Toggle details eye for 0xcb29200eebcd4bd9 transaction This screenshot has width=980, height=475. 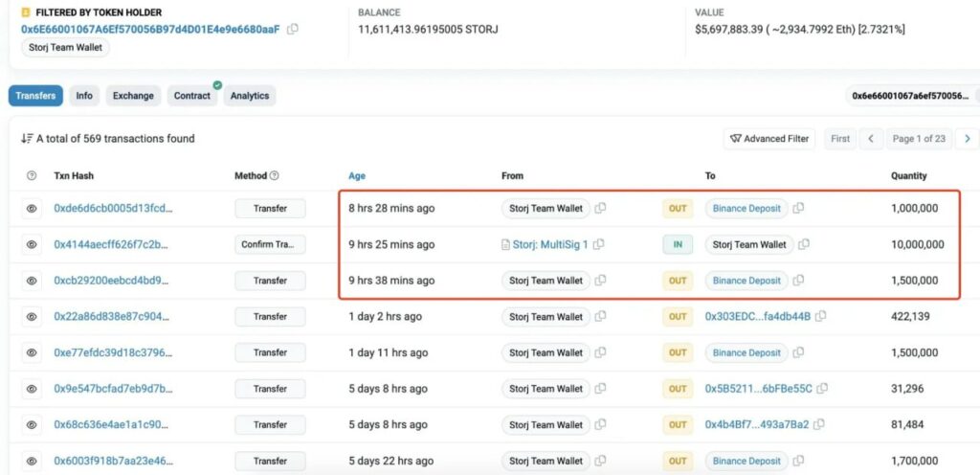tap(32, 281)
